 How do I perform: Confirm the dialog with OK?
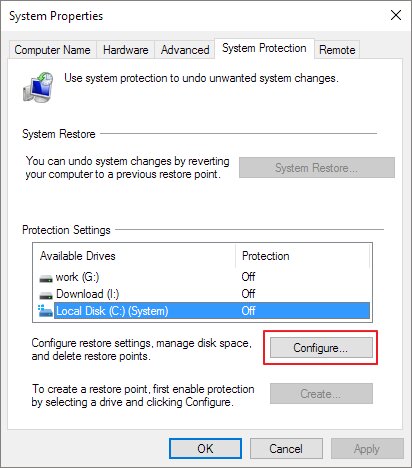point(205,449)
